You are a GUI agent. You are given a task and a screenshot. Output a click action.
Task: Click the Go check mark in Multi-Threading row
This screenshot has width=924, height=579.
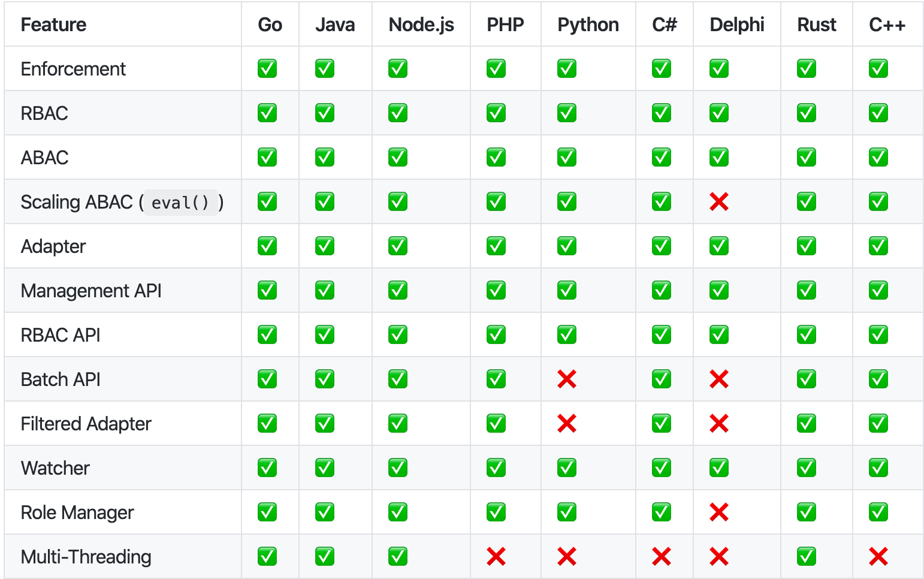267,557
